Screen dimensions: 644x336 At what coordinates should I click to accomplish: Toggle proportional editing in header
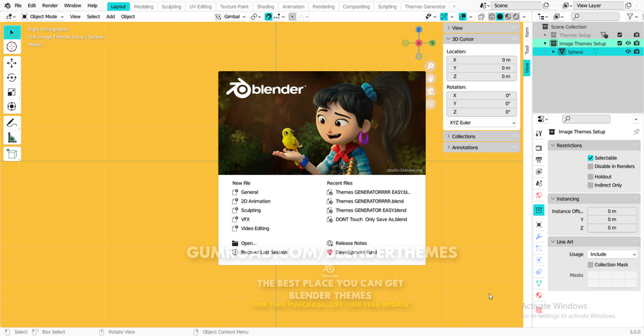click(x=292, y=17)
